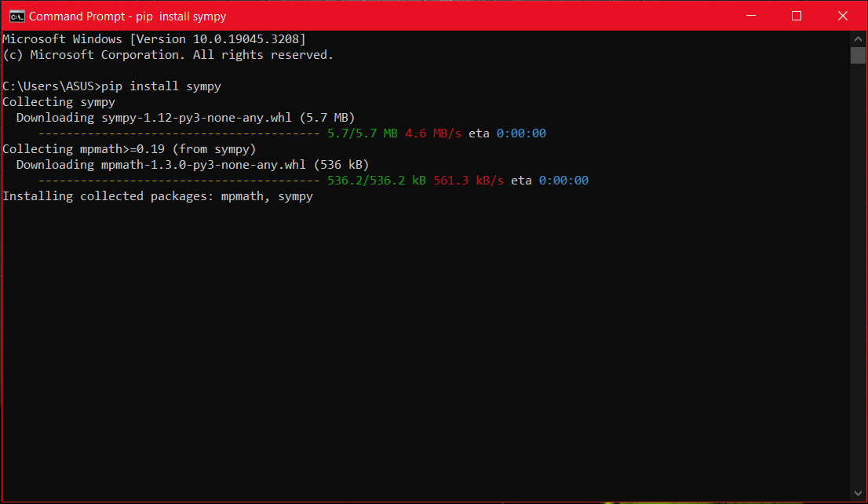Screen dimensions: 868x504
Task: Select the Windows version text line
Action: (154, 38)
